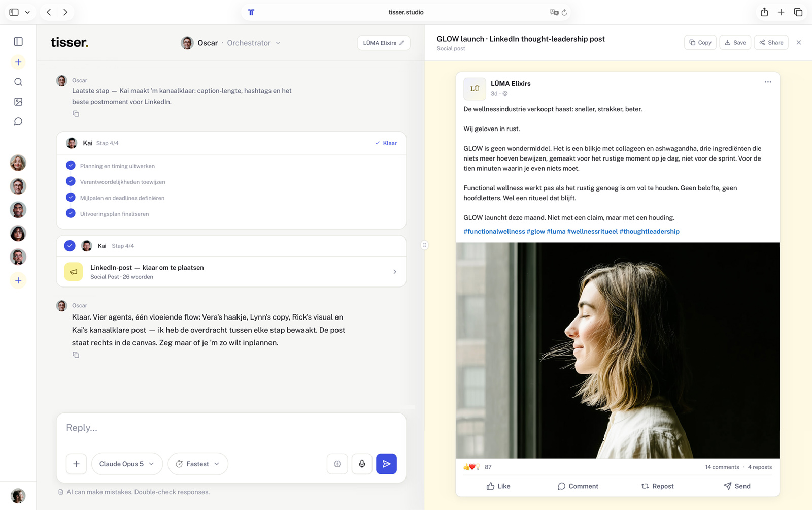This screenshot has height=510, width=812.
Task: Open the three-dot menu on LinkedIn post
Action: tap(768, 82)
